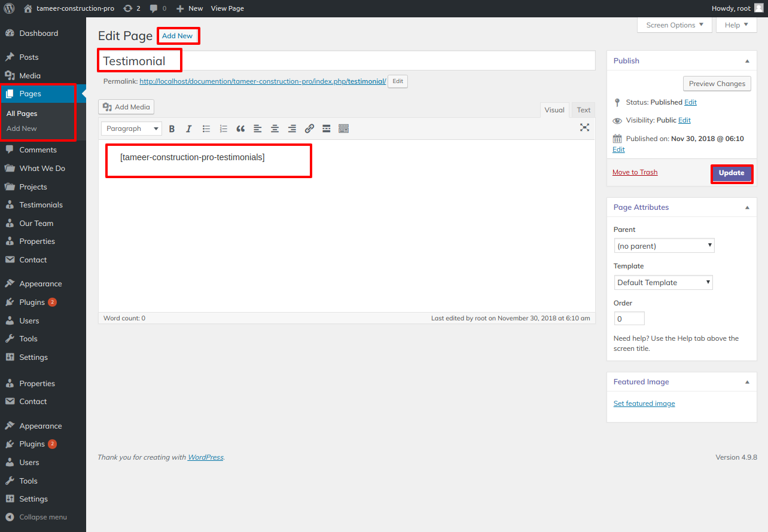Screen dimensions: 768x532
Task: Choose All Pages in the Pages submenu
Action: (22, 114)
